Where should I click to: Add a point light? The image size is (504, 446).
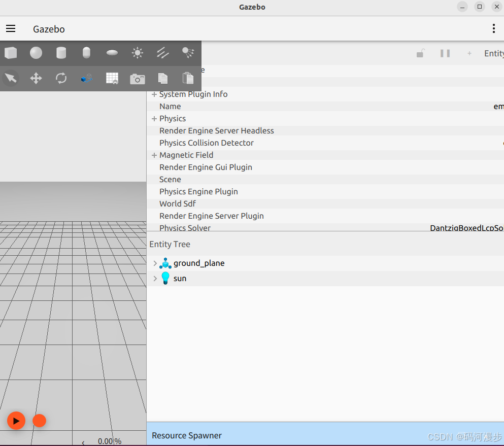click(x=137, y=53)
